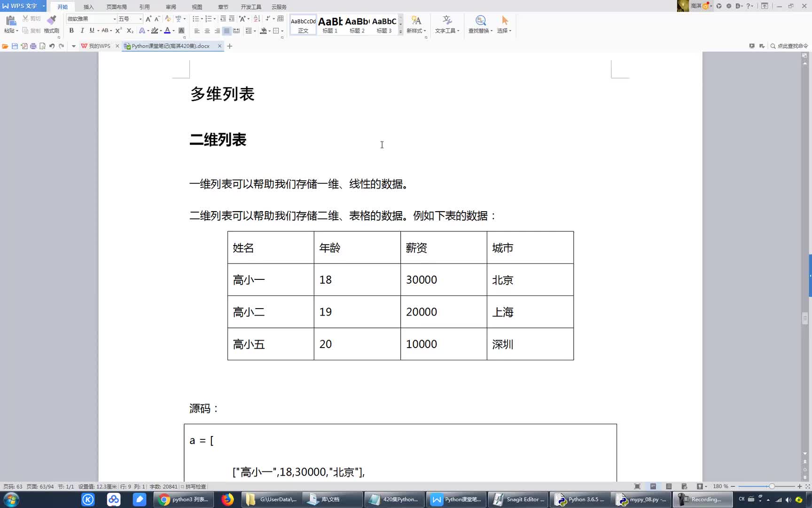Switch to the 开发工具 tab

[x=251, y=7]
